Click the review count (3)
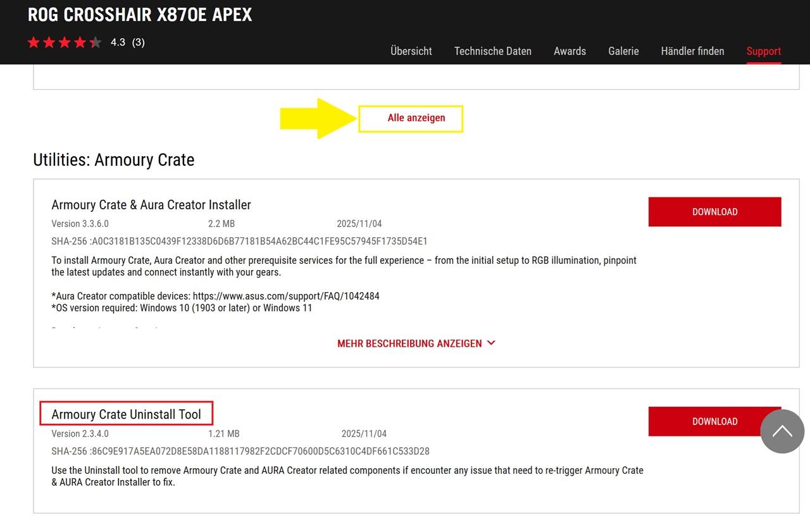This screenshot has width=810, height=532. [x=138, y=42]
